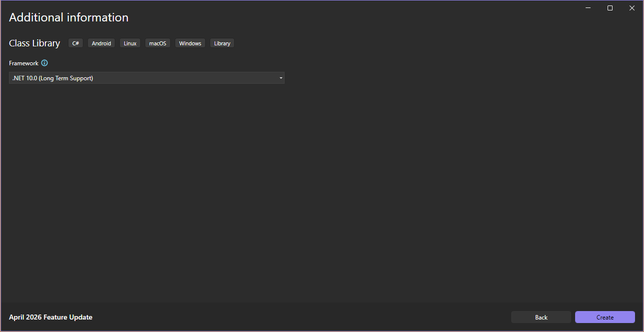Image resolution: width=644 pixels, height=332 pixels.
Task: Click the Android tag
Action: click(x=101, y=43)
